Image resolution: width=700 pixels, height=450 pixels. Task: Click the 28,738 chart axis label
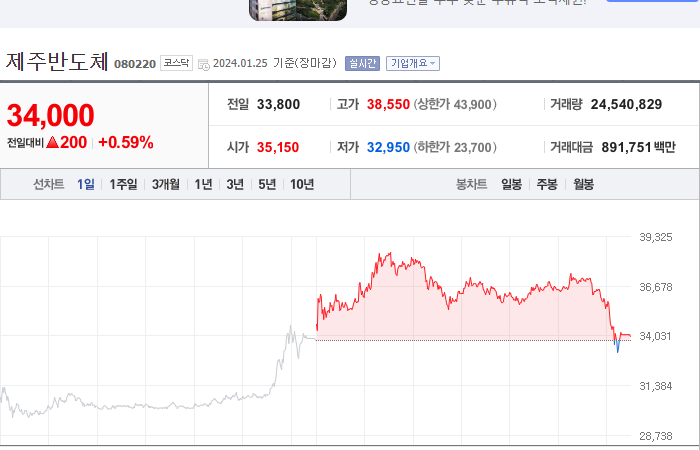pos(656,436)
